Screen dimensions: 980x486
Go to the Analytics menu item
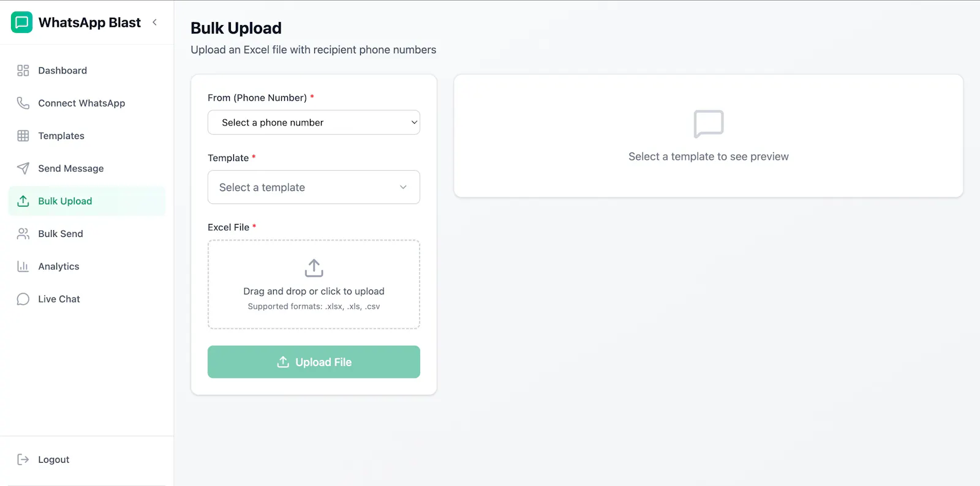click(x=59, y=266)
